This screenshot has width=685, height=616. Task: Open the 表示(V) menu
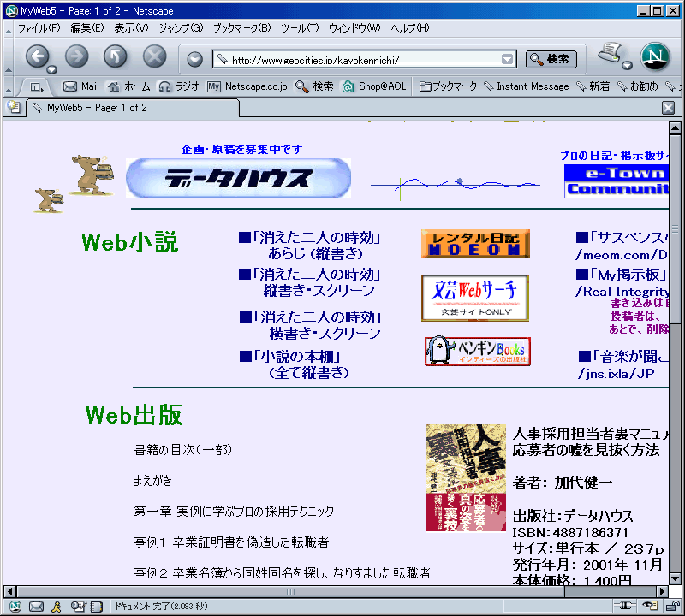(131, 28)
